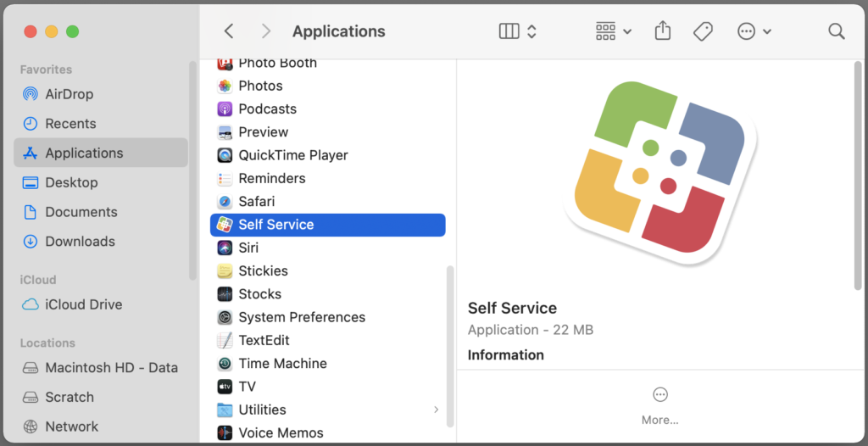Select the Siri app icon
This screenshot has height=446, width=868.
tap(225, 248)
